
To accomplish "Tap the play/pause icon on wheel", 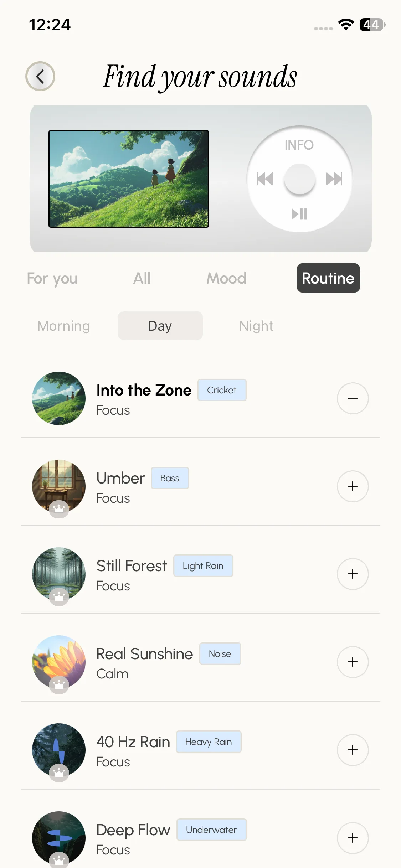I will click(299, 214).
